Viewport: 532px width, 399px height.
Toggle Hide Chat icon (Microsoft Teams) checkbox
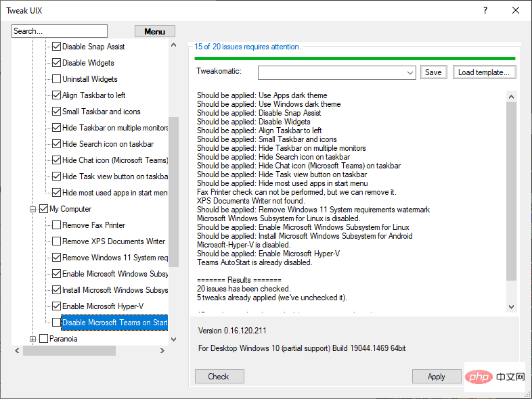57,160
